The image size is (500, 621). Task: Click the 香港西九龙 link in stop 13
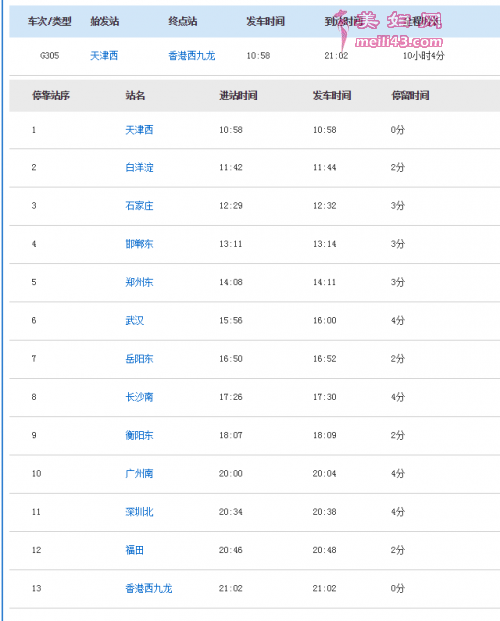pos(149,588)
